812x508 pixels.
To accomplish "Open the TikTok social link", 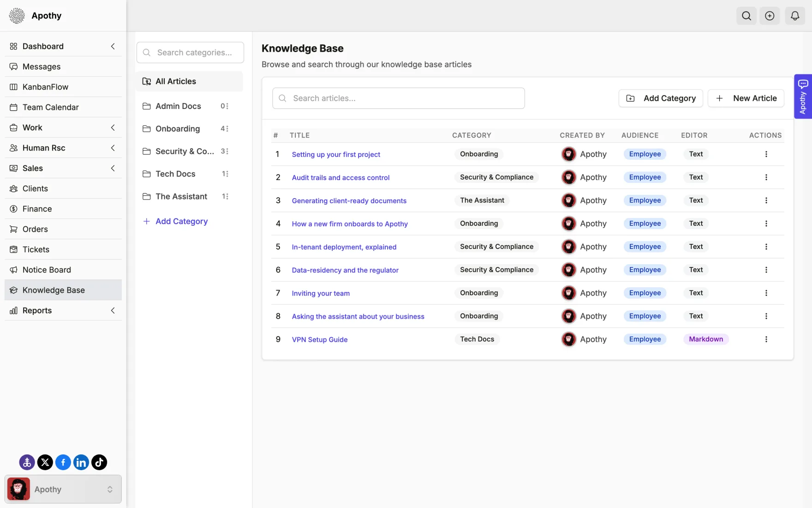I will (x=99, y=462).
